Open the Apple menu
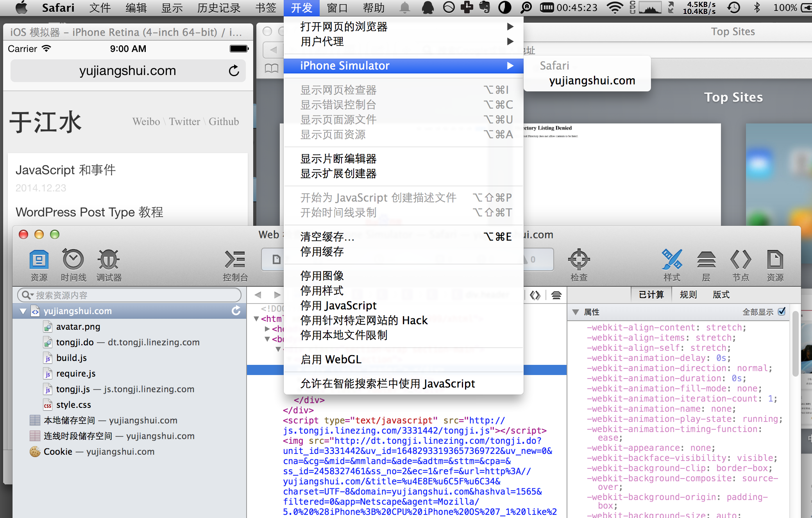 pos(21,8)
